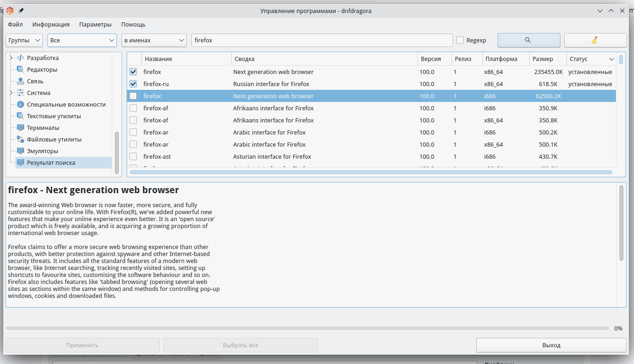This screenshot has width=634, height=364.
Task: Click the package list vertical scrollbar
Action: 621,60
